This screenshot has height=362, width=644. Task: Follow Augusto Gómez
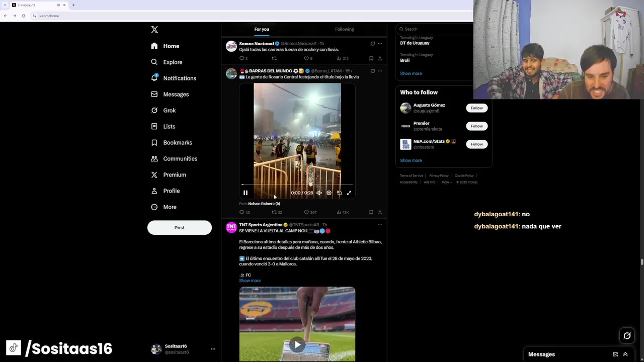tap(476, 108)
